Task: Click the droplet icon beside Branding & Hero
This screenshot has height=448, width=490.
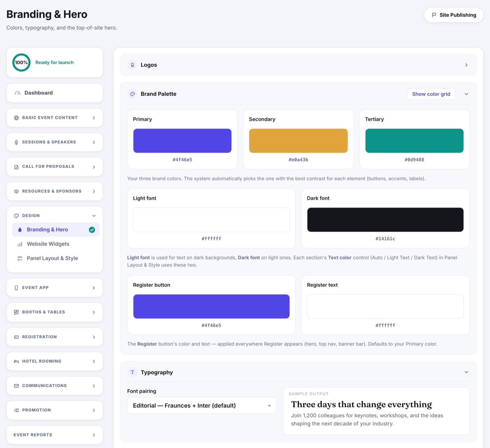Action: pyautogui.click(x=20, y=230)
